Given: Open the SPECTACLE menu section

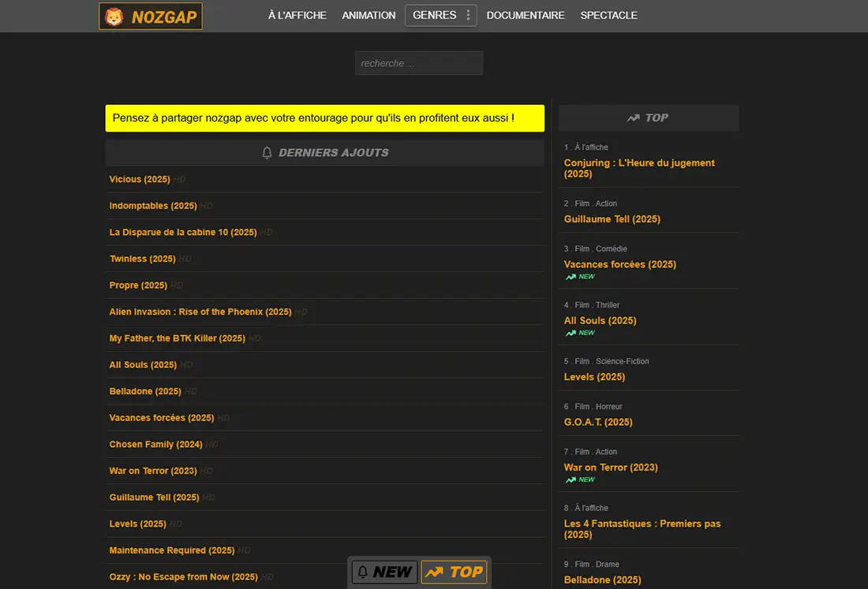Looking at the screenshot, I should coord(608,15).
